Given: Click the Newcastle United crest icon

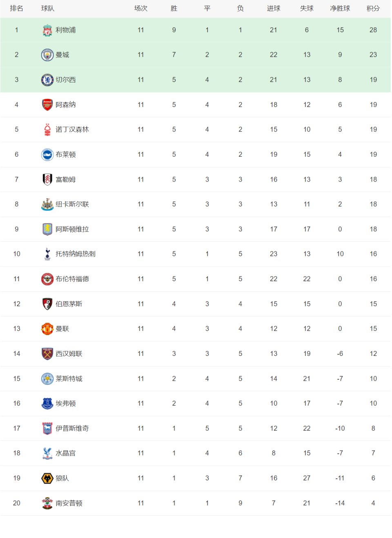Looking at the screenshot, I should (47, 205).
